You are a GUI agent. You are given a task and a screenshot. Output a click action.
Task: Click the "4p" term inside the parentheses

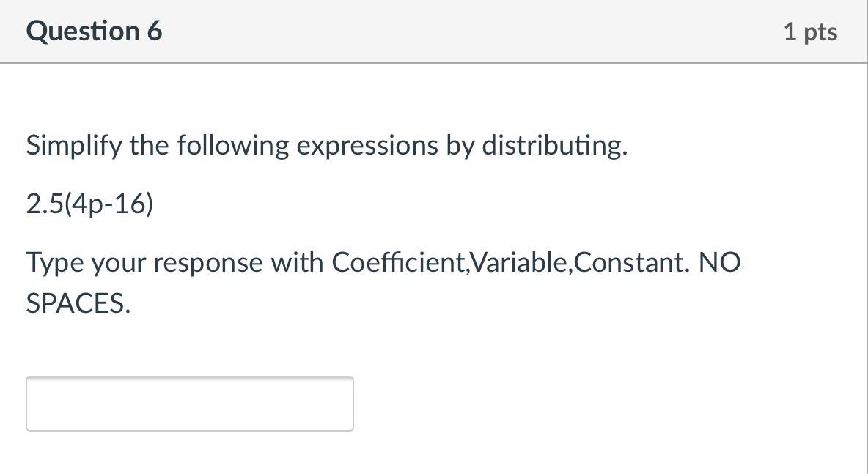click(x=86, y=204)
